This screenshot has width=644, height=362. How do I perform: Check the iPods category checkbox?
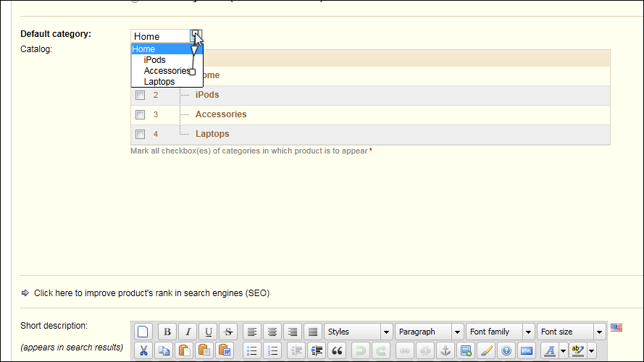[140, 96]
